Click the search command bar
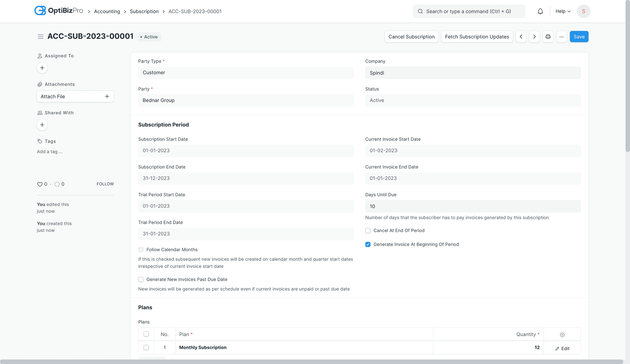Viewport: 630px width, 364px height. click(469, 11)
